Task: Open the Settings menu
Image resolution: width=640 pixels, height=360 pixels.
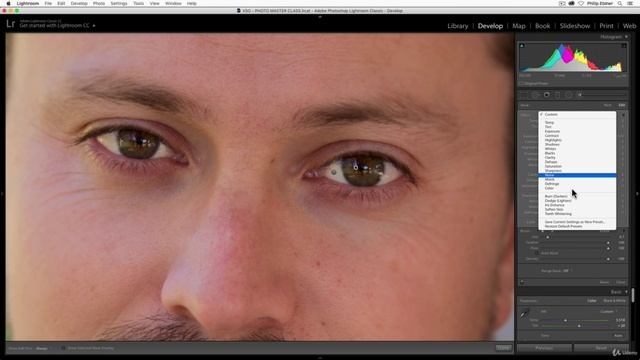Action: coord(119,3)
